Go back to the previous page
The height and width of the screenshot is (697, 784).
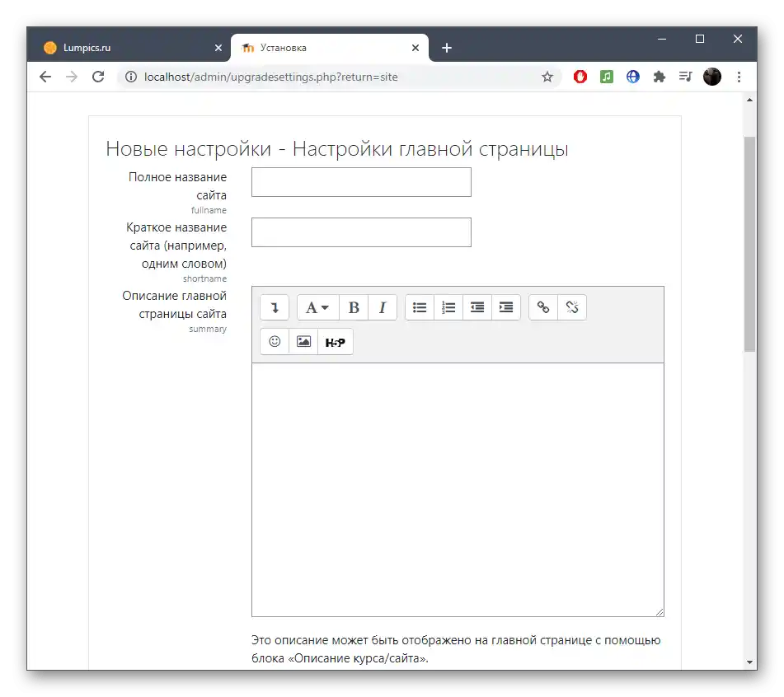click(x=45, y=77)
